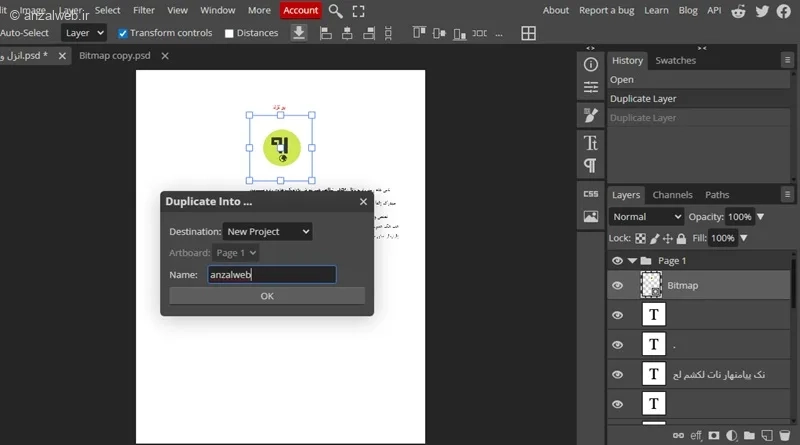Open the Facebook icon link

pyautogui.click(x=784, y=11)
